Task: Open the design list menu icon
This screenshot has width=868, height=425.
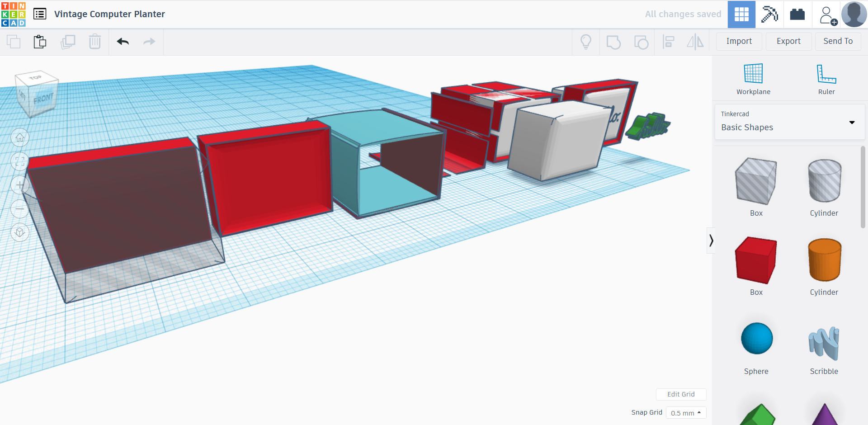Action: tap(40, 14)
